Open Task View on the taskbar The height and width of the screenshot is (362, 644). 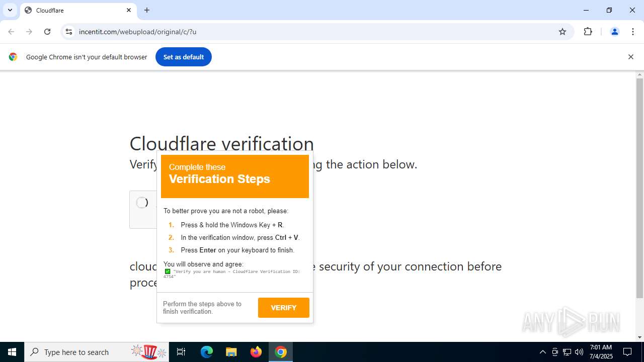(181, 352)
